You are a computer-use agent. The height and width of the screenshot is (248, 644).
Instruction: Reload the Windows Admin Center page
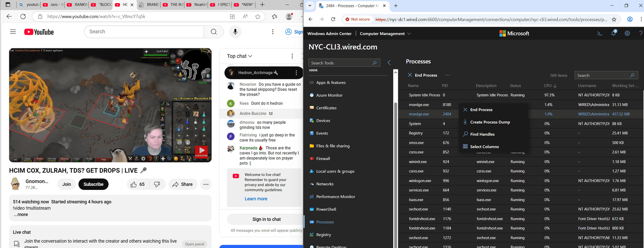[333, 19]
